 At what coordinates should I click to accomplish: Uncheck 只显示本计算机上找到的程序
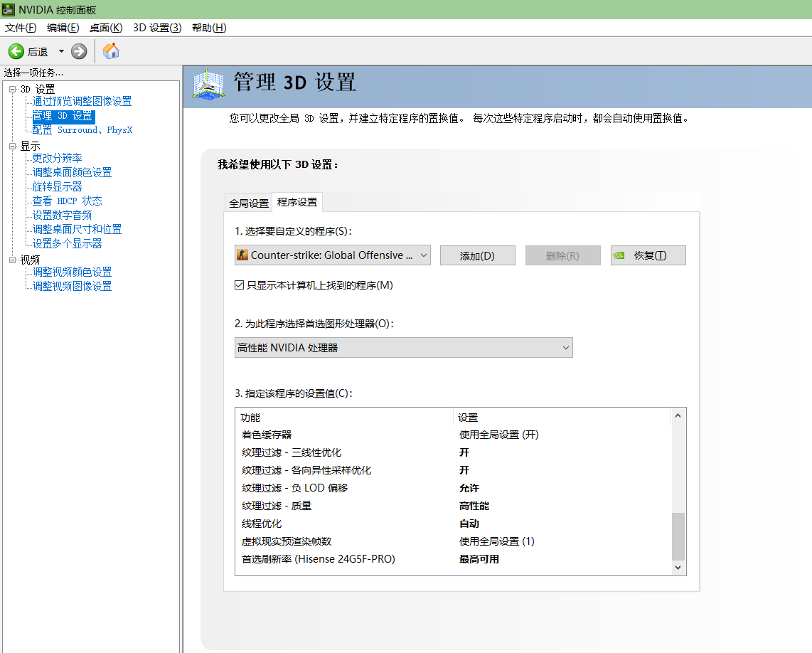tap(240, 285)
